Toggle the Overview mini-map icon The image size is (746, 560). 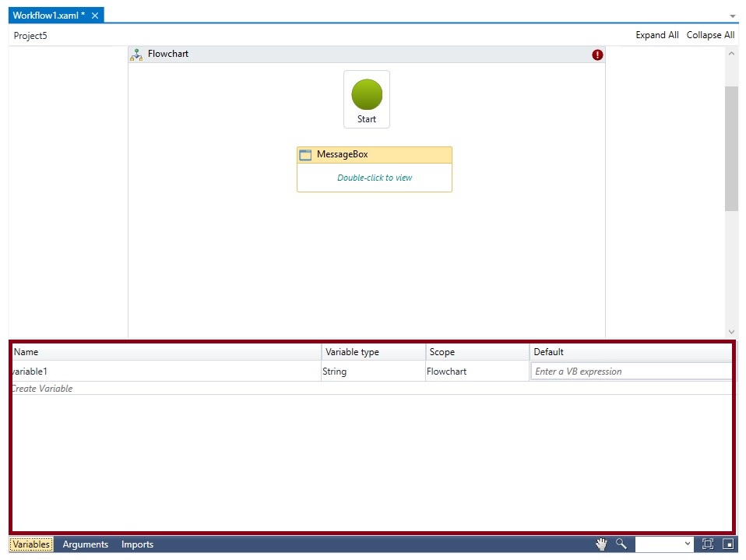click(728, 544)
